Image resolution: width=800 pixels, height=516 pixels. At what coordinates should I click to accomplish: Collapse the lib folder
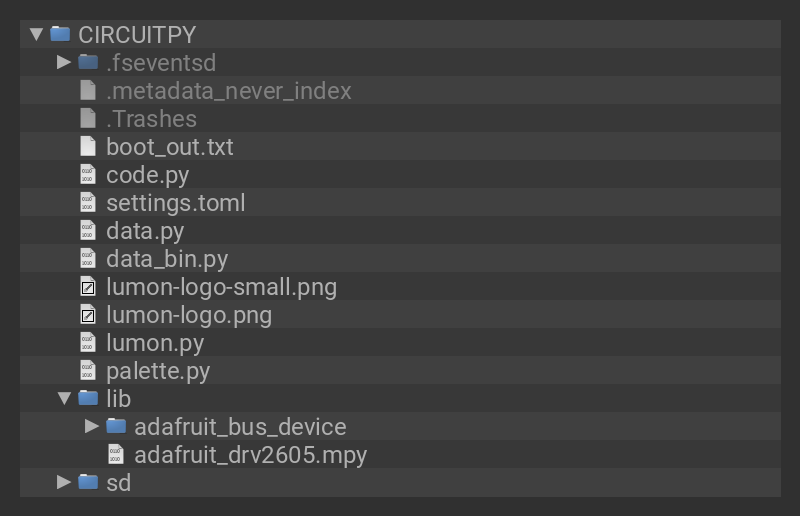click(64, 399)
